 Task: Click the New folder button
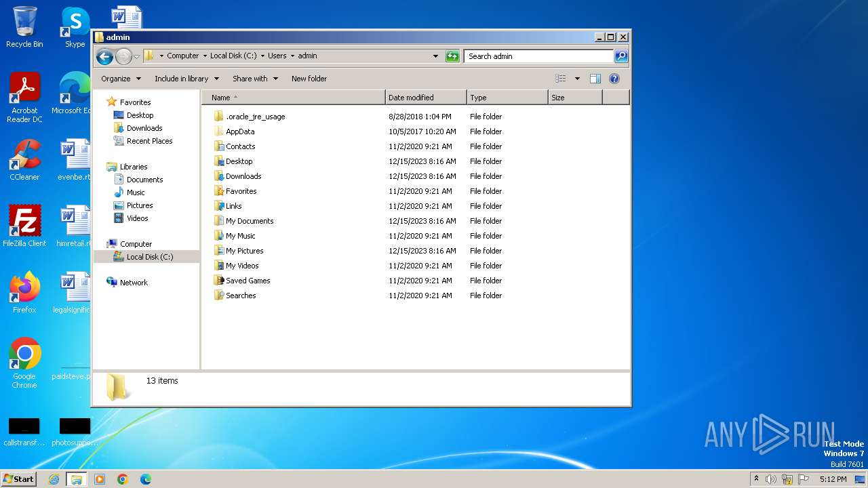coord(309,79)
